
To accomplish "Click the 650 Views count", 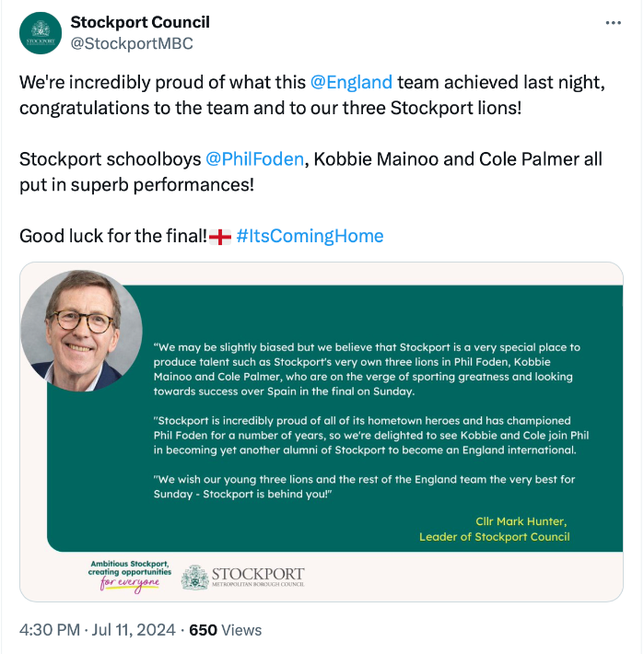I will point(225,630).
